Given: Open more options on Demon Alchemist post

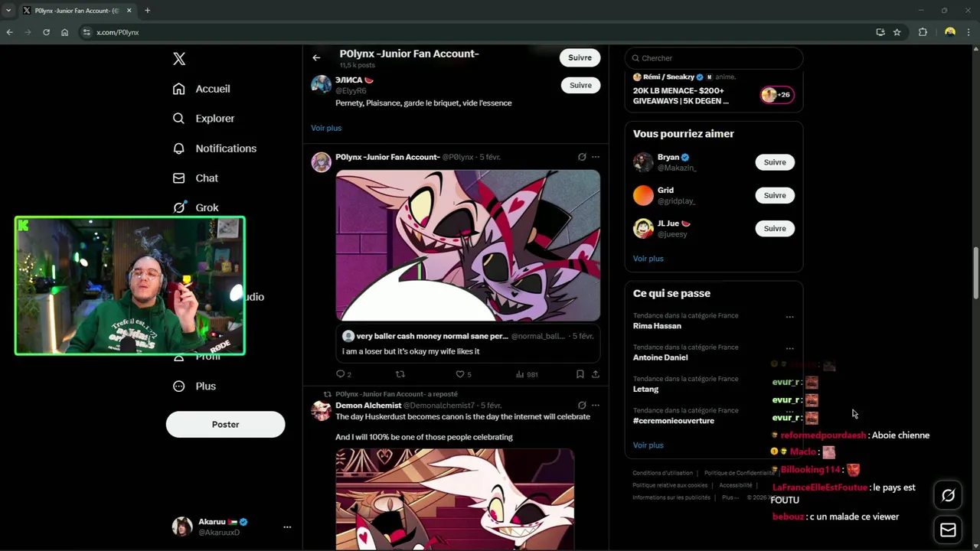Looking at the screenshot, I should coord(596,406).
